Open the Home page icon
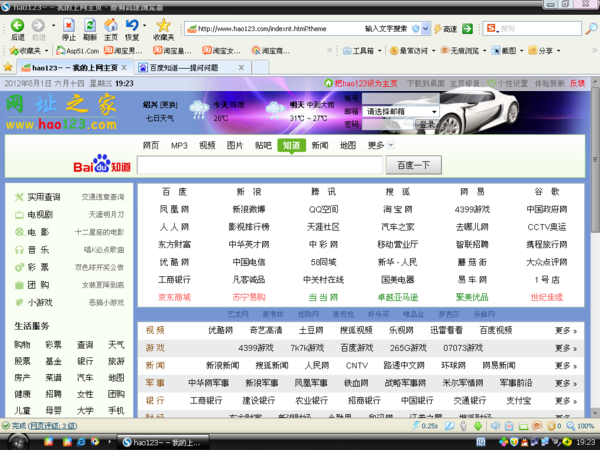This screenshot has height=450, width=600. pyautogui.click(x=111, y=25)
